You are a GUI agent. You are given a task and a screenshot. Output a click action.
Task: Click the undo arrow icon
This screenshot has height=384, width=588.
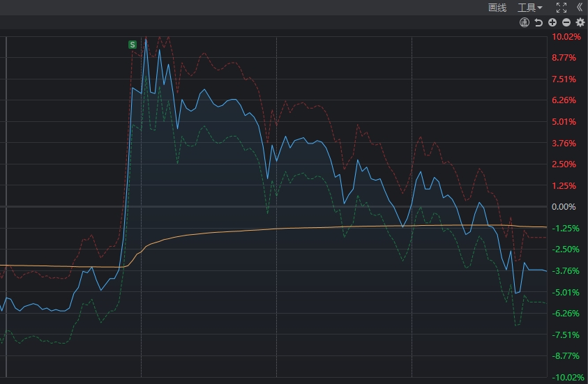tap(538, 22)
